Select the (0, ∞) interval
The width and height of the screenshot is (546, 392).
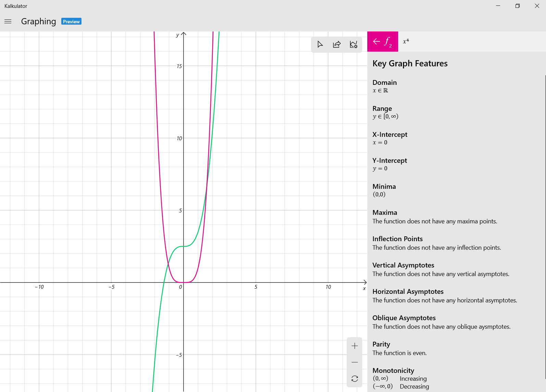pyautogui.click(x=380, y=379)
